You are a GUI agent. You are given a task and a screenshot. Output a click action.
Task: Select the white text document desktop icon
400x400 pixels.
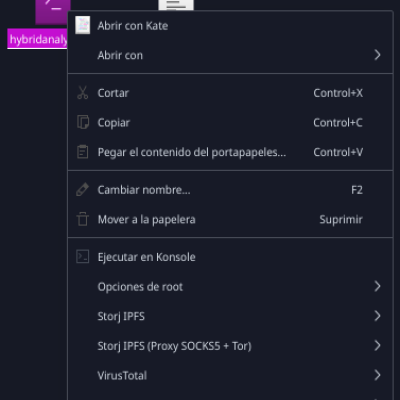tap(176, 5)
